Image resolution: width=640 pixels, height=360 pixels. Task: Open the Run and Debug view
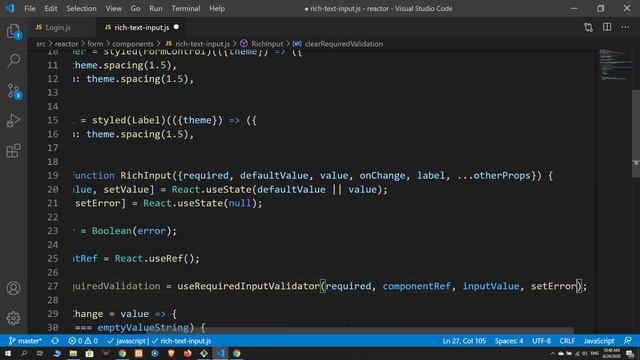click(13, 120)
